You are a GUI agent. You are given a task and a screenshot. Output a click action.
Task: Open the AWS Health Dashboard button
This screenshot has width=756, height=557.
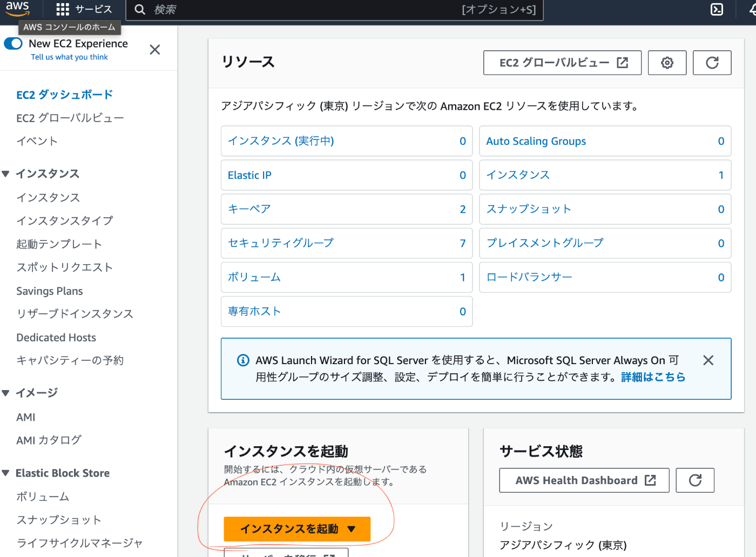[x=584, y=480]
